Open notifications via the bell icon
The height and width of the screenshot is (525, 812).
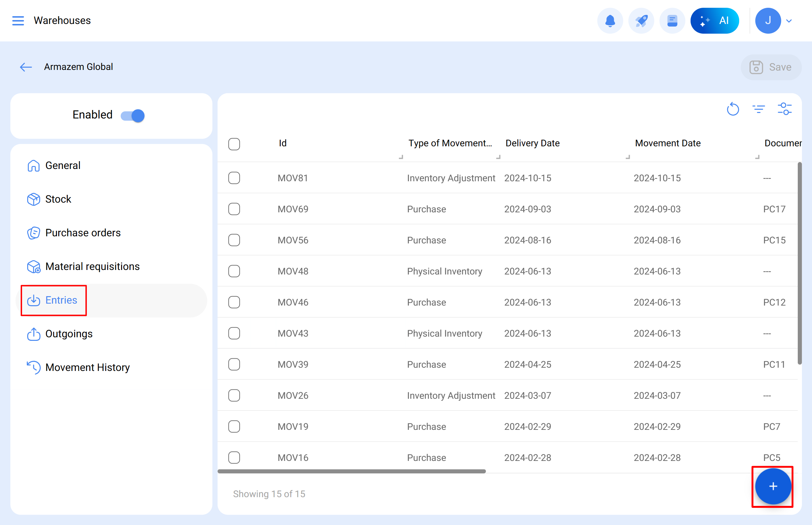coord(610,20)
